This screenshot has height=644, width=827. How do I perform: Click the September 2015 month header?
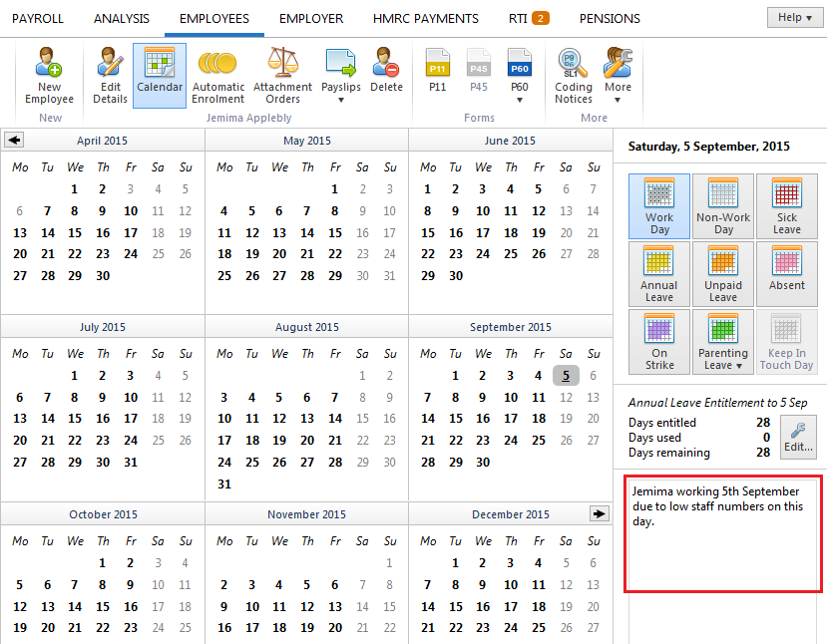[511, 327]
